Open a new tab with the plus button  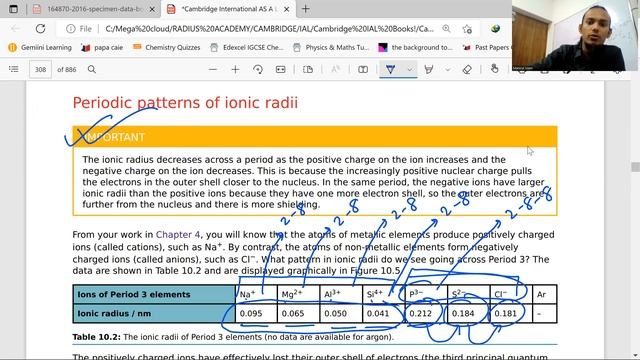tap(305, 9)
